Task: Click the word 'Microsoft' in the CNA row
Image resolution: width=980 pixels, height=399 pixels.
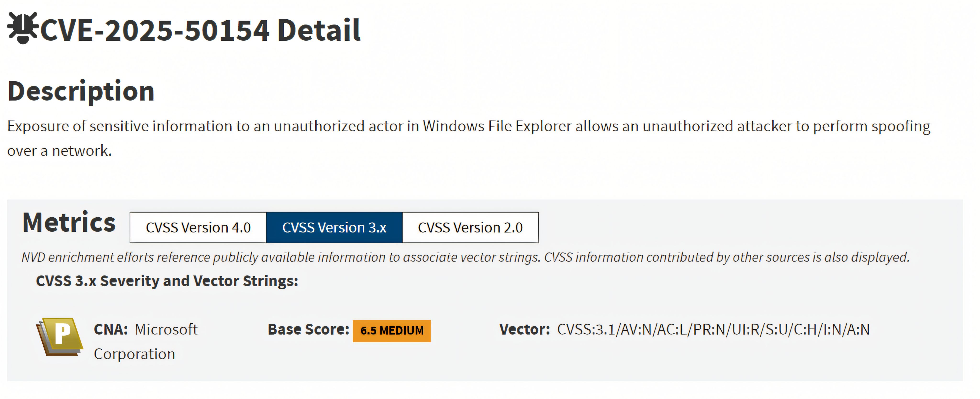Action: click(166, 330)
